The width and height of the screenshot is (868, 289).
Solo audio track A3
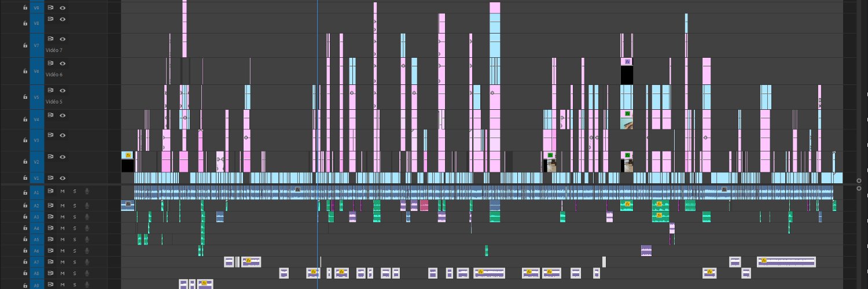pos(74,217)
